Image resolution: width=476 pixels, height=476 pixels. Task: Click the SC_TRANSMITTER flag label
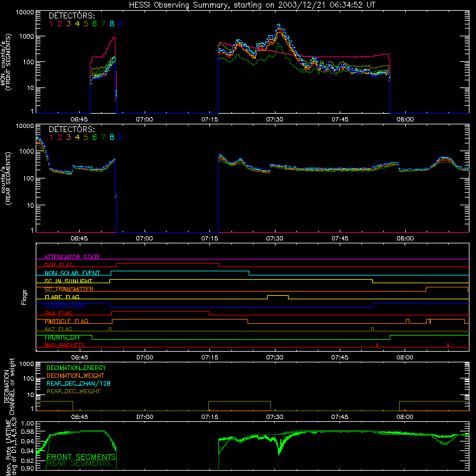pyautogui.click(x=69, y=289)
